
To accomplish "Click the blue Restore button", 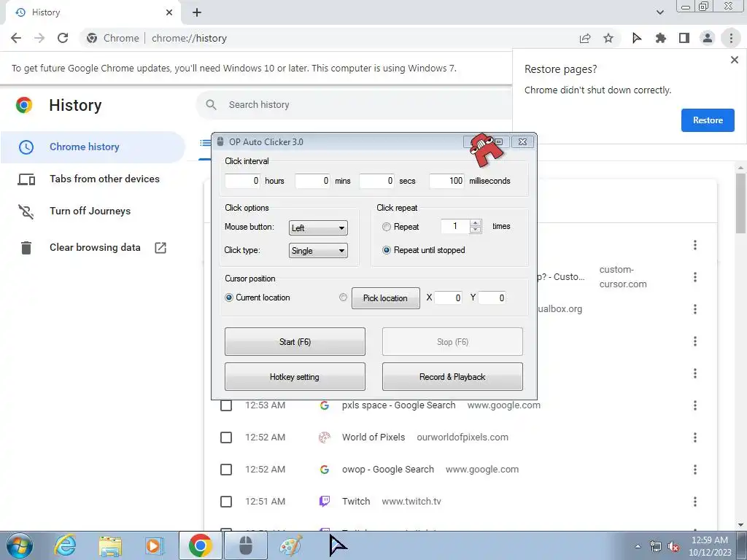I will tap(708, 120).
